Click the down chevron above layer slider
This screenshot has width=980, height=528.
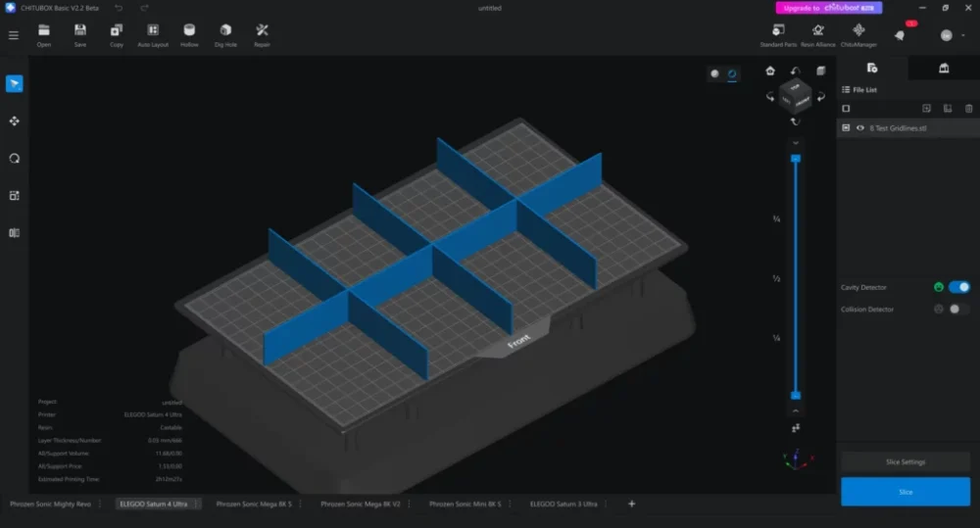tap(796, 143)
